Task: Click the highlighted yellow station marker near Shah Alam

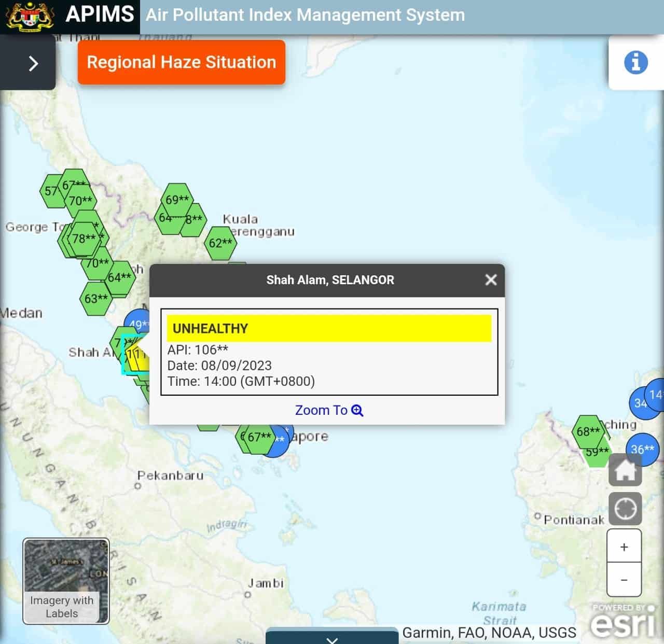Action: pyautogui.click(x=134, y=356)
